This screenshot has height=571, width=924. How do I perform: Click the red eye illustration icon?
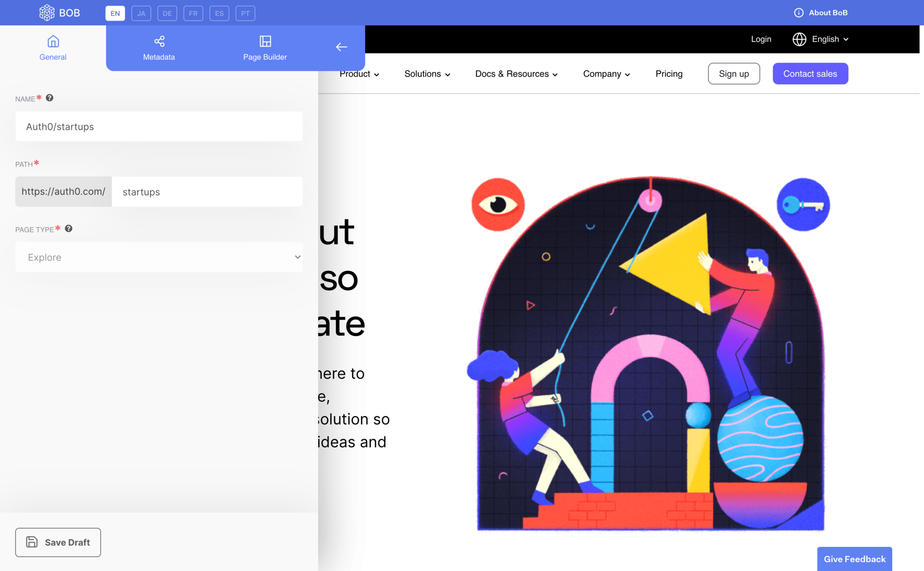pos(498,205)
